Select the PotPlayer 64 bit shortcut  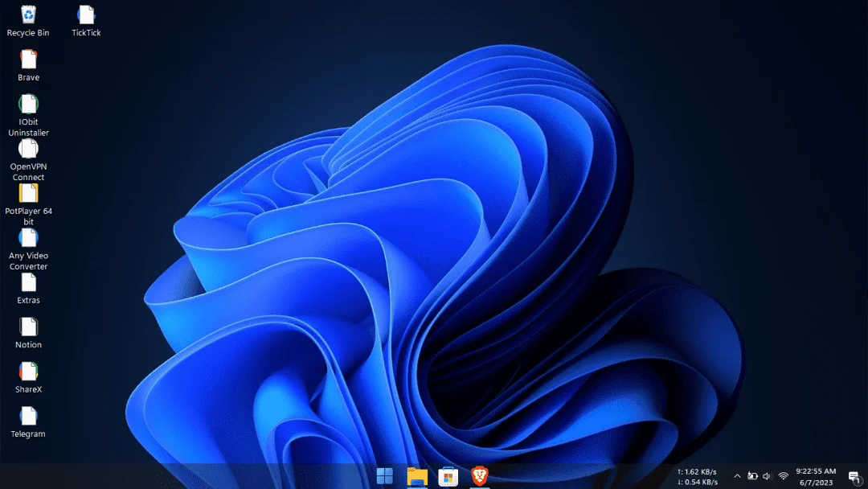[28, 204]
